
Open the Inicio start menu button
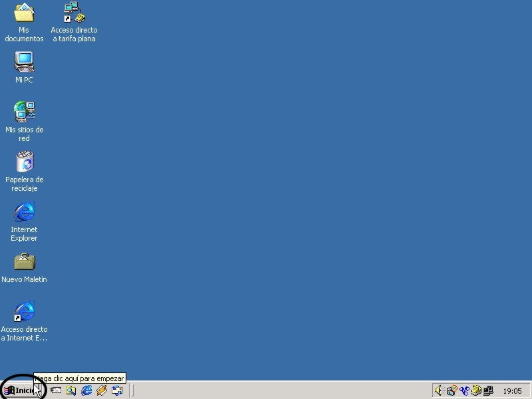[x=23, y=390]
